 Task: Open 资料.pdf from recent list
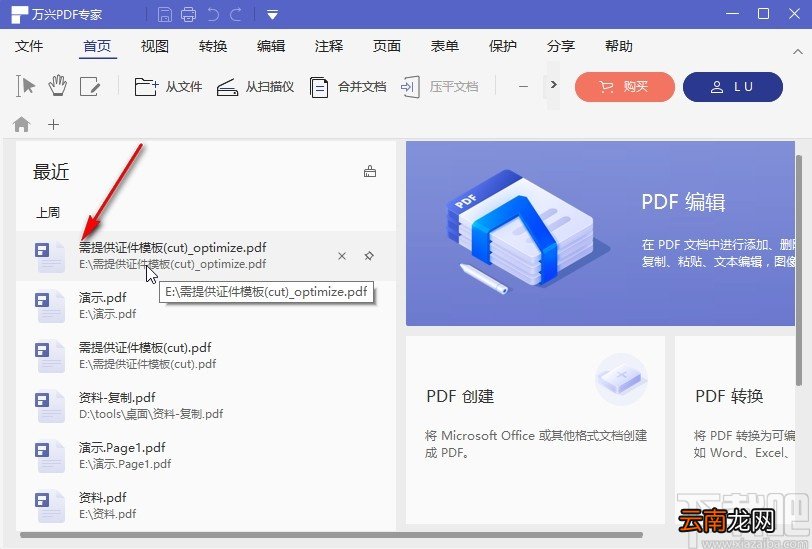pos(206,505)
